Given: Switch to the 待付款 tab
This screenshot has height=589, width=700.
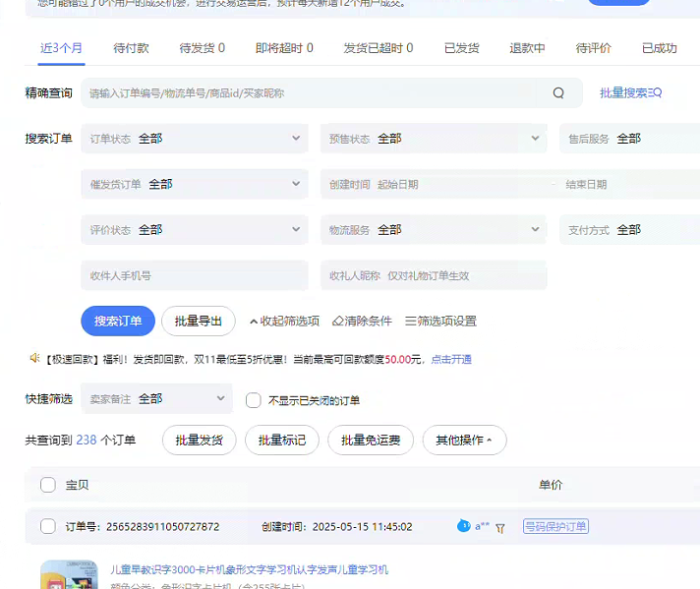Looking at the screenshot, I should [x=131, y=48].
